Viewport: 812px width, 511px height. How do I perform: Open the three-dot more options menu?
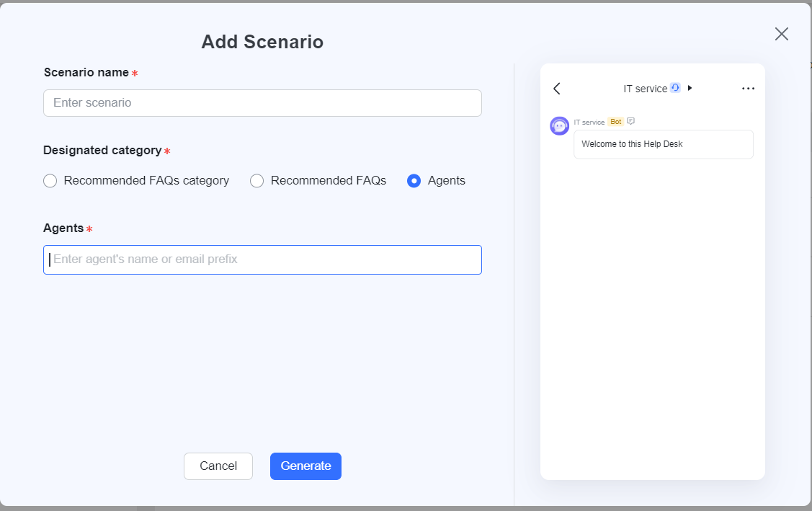(748, 89)
